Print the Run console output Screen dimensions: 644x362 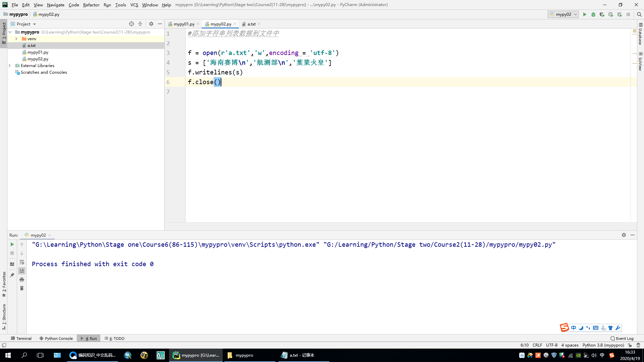(22, 280)
